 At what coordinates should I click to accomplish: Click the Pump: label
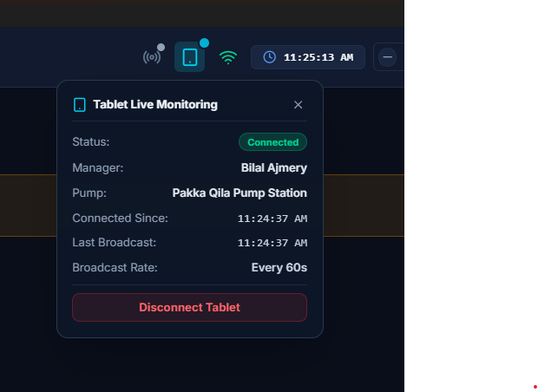pyautogui.click(x=89, y=193)
